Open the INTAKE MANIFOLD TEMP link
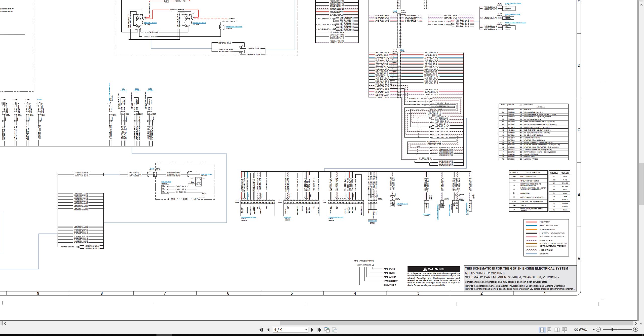This screenshot has height=336, width=644. [x=512, y=14]
